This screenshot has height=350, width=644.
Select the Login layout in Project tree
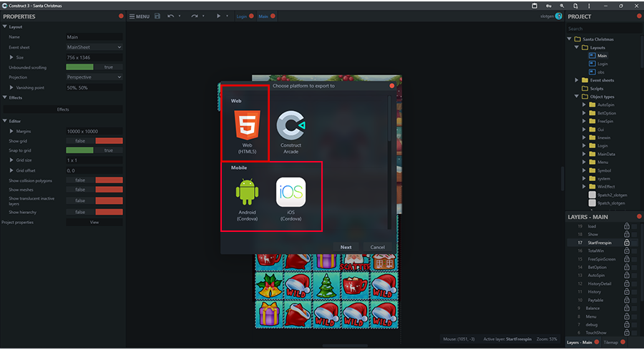(x=602, y=64)
